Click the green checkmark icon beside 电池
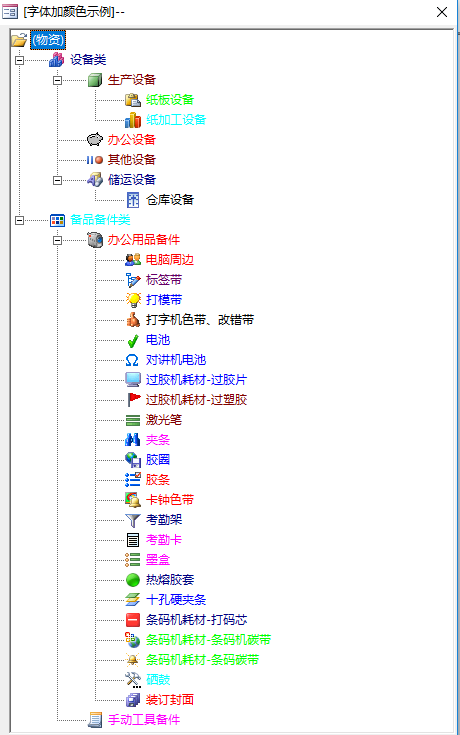Screen dimensions: 460x735 click(133, 340)
